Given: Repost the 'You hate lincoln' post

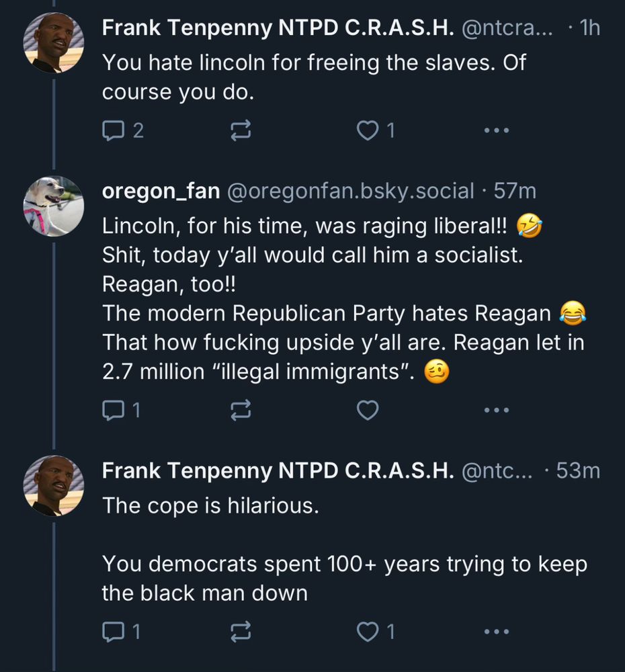Looking at the screenshot, I should click(x=240, y=130).
